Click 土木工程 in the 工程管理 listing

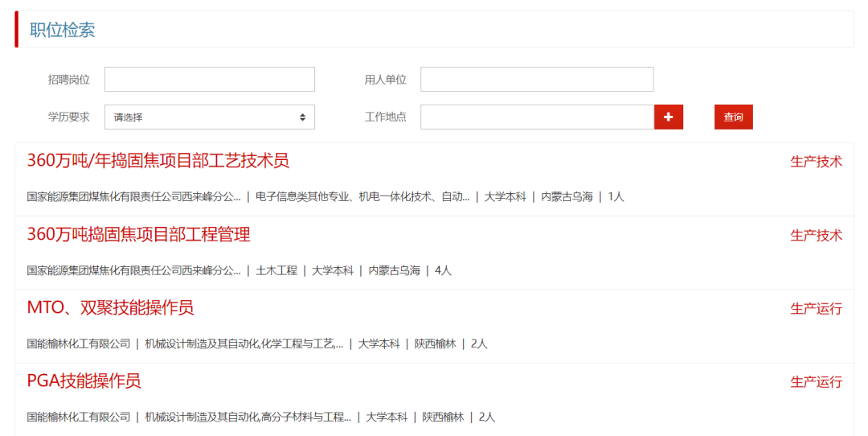pyautogui.click(x=276, y=270)
